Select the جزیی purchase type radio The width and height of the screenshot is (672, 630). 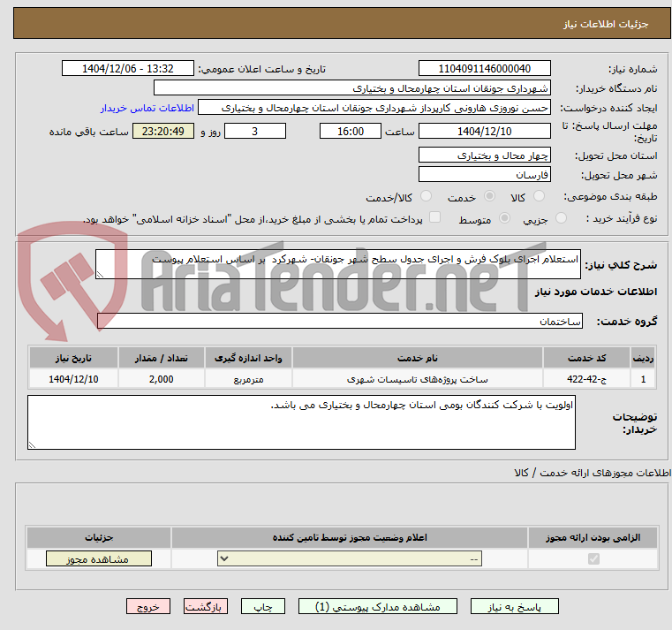(561, 218)
